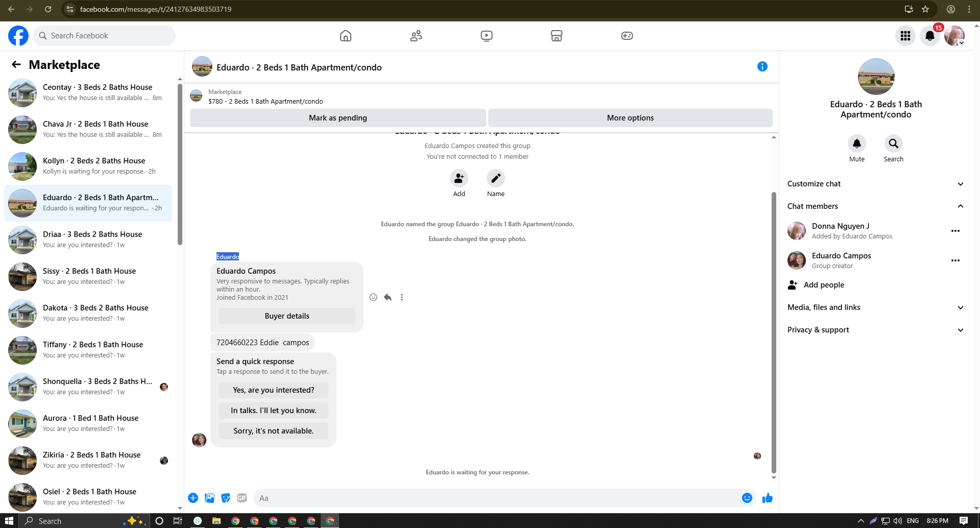Screen dimensions: 980x528
Task: Open the account profile picture menu
Action: pyautogui.click(x=954, y=36)
